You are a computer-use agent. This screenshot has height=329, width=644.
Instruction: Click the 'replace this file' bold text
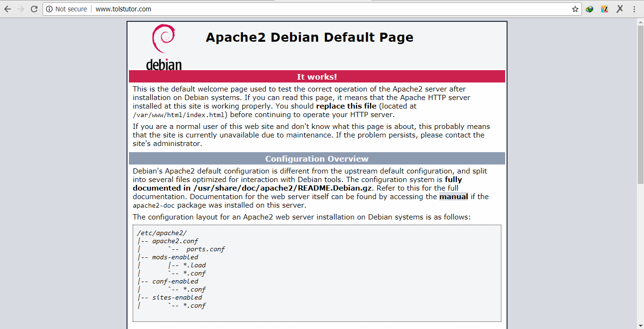pos(346,106)
